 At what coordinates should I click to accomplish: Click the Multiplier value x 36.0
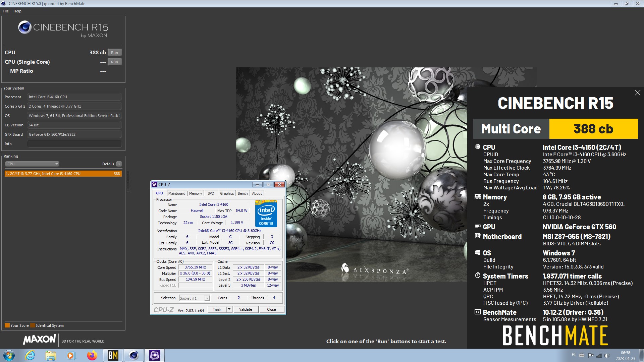point(195,273)
